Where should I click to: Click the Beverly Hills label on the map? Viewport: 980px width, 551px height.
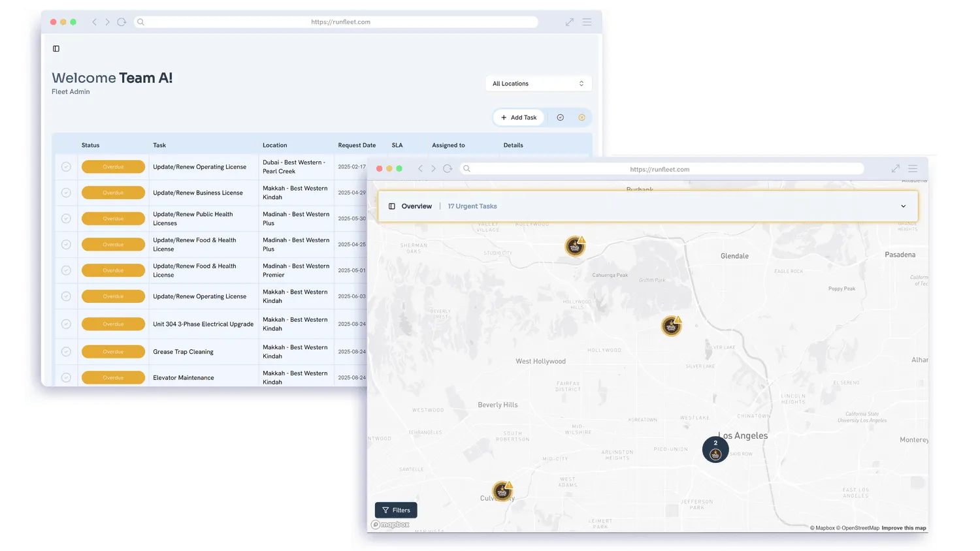pos(498,405)
